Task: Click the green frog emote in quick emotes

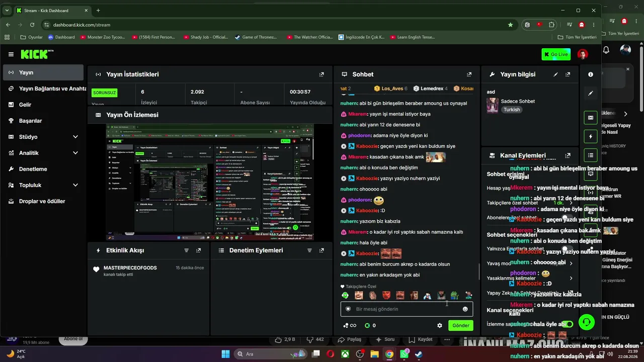Action: click(x=454, y=295)
